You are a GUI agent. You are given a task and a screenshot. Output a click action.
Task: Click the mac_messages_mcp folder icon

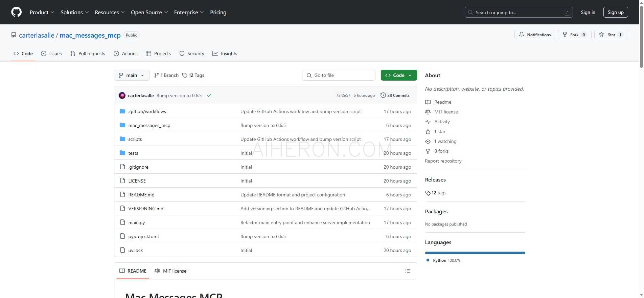(122, 125)
